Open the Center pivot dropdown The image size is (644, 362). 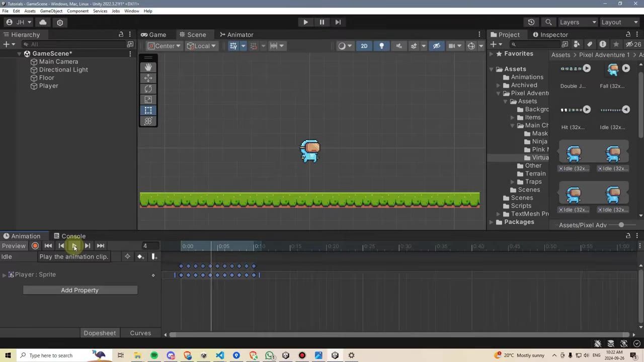tap(164, 46)
